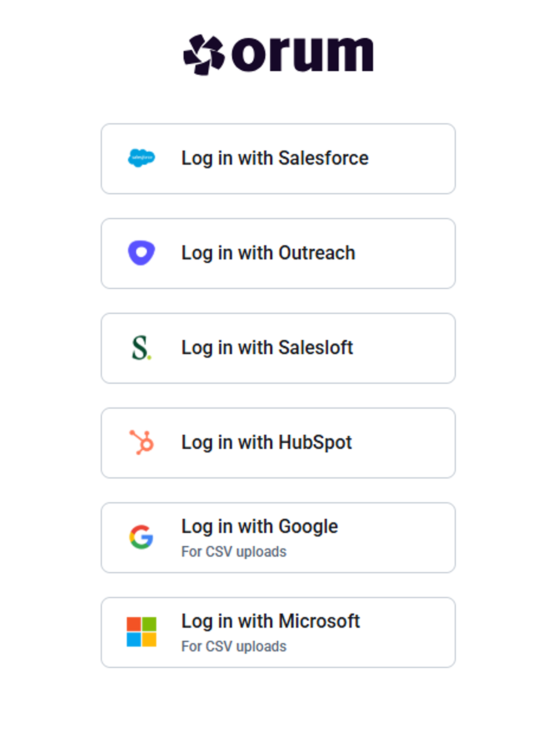This screenshot has height=733, width=560.
Task: Click the Salesforce cloud logo icon
Action: (141, 158)
